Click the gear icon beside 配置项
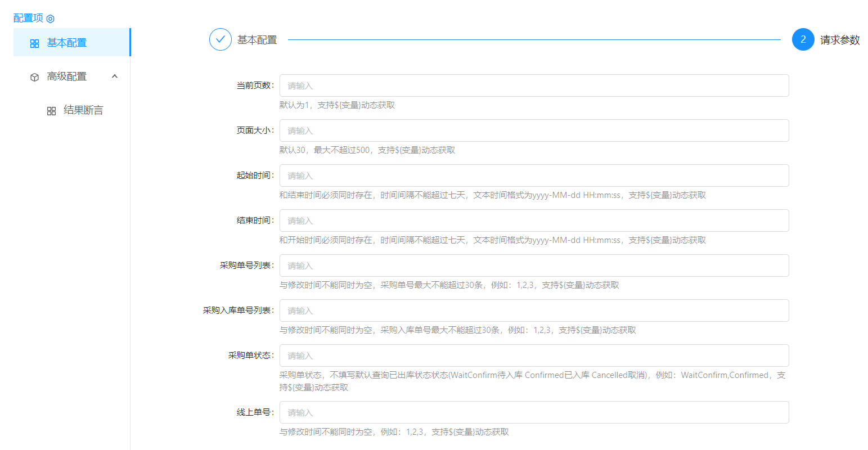868x450 pixels. point(51,19)
